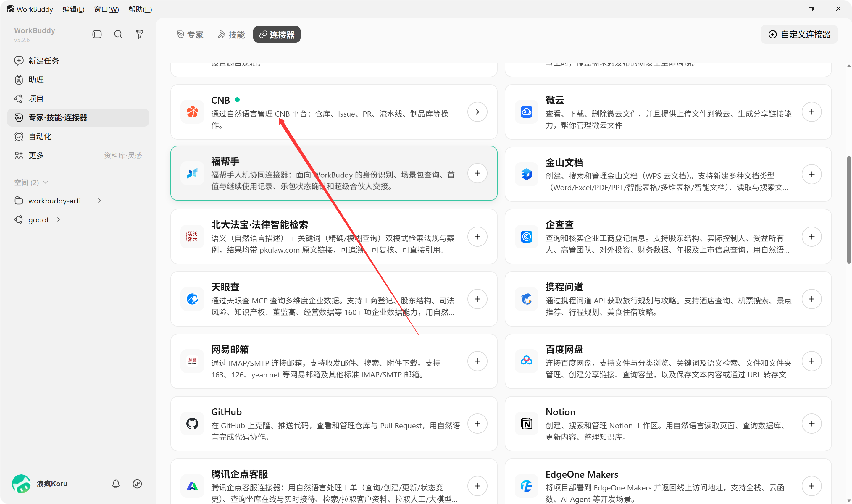Click the Notion logo icon
852x504 pixels.
[x=526, y=424]
